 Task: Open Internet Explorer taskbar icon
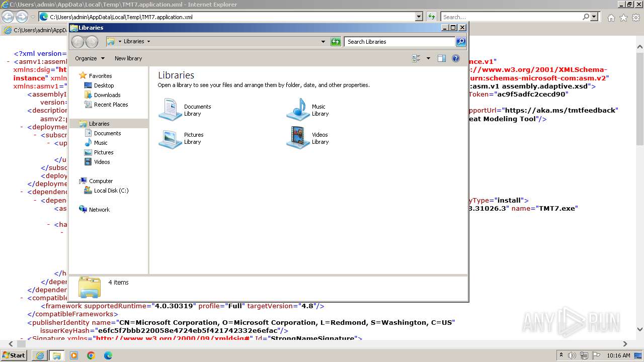click(x=40, y=355)
